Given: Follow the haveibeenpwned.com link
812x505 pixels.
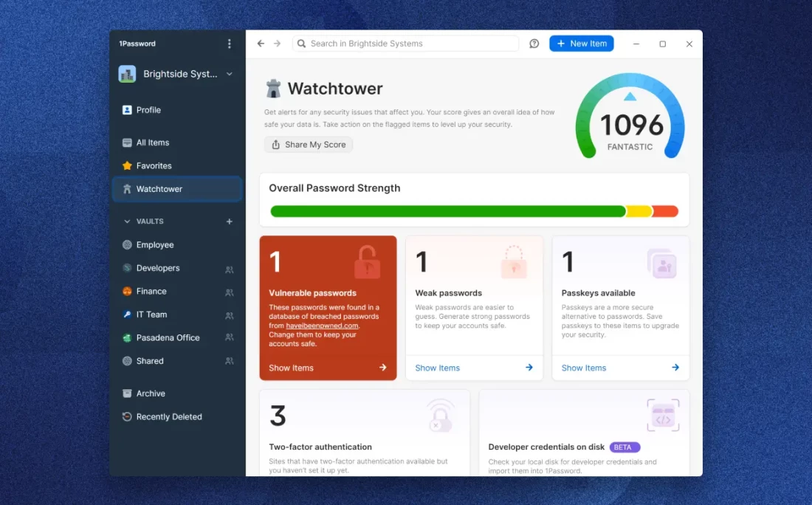Looking at the screenshot, I should (x=324, y=326).
